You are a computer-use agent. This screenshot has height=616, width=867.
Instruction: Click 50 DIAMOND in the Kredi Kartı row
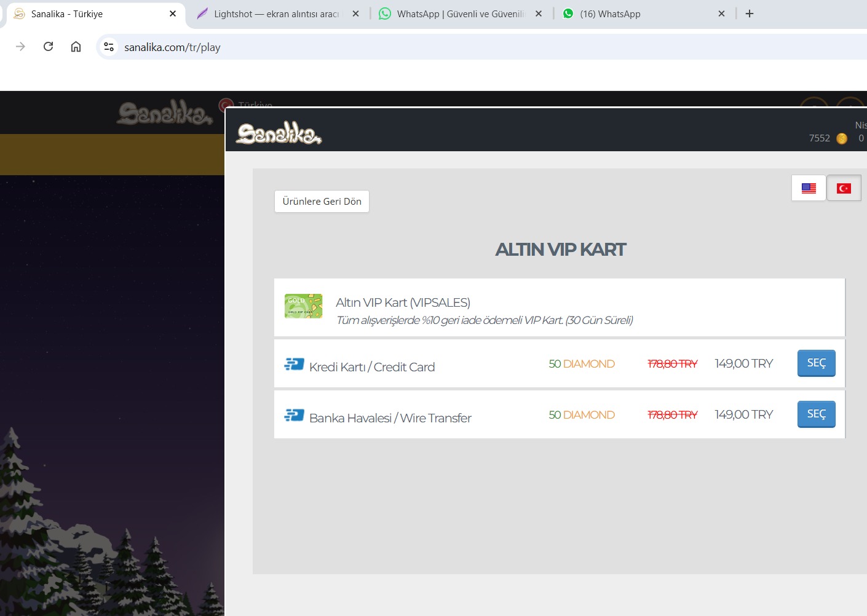pyautogui.click(x=582, y=364)
